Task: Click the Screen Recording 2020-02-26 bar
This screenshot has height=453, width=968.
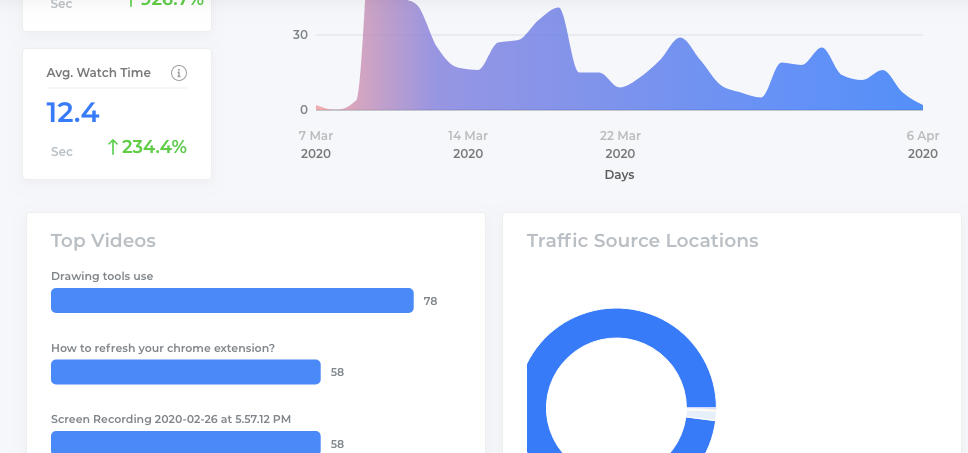Action: click(186, 442)
